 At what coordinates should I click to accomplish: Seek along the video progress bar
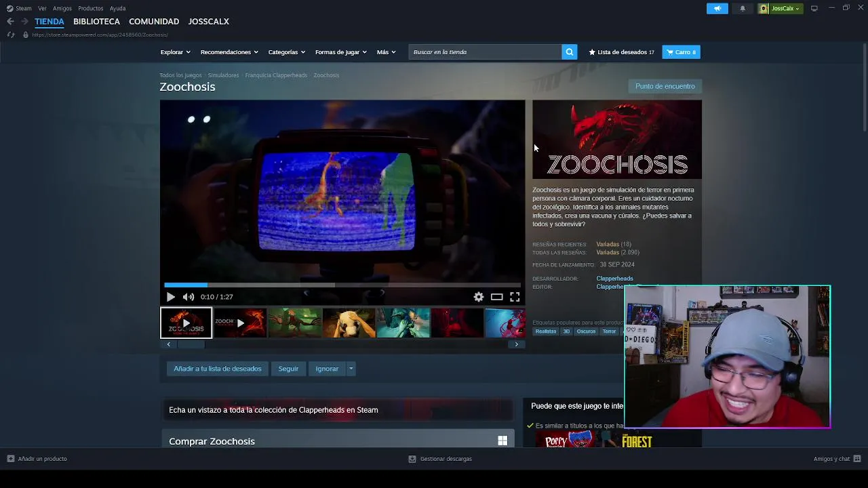(x=342, y=285)
